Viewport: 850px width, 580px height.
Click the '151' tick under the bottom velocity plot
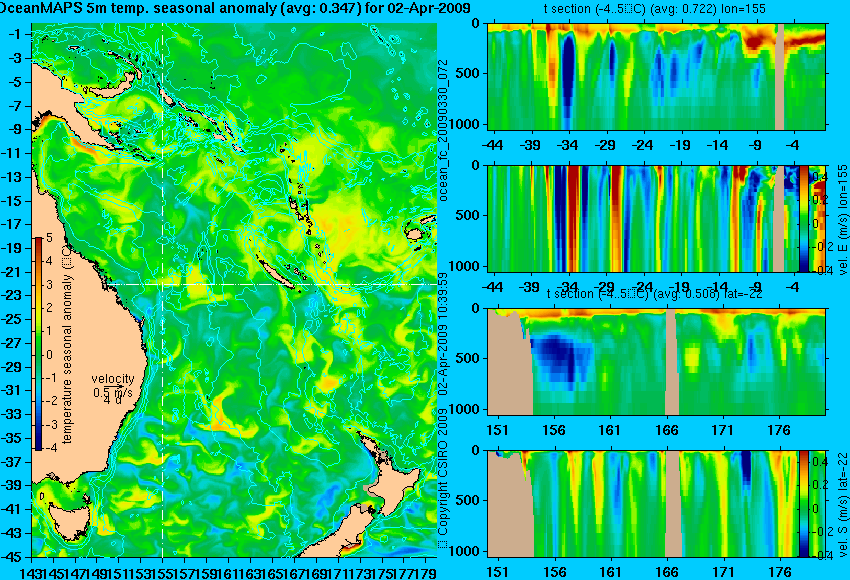(x=498, y=572)
